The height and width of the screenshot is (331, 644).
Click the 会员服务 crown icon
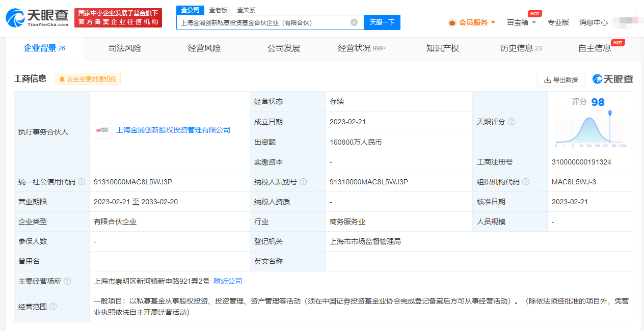(452, 22)
